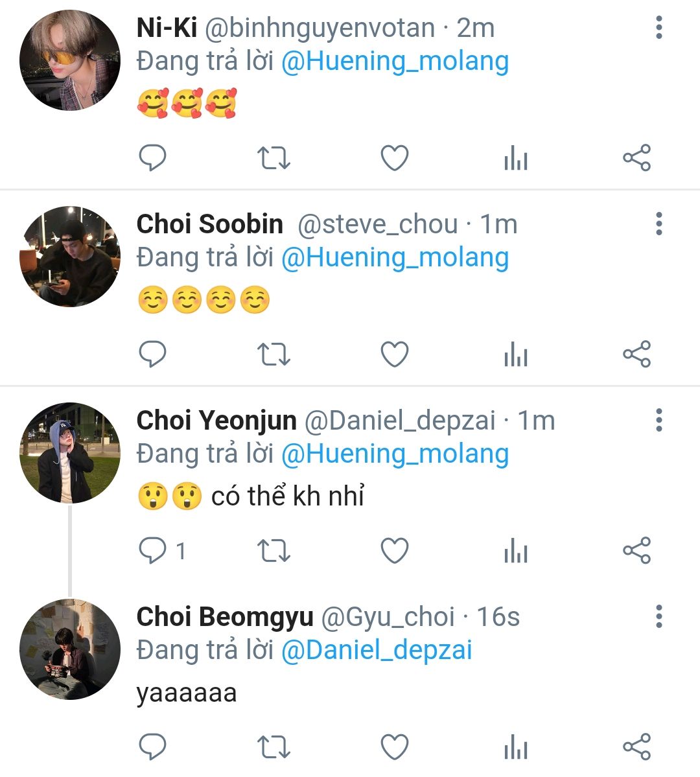Open Ni-Ki's profile avatar
This screenshot has height=777, width=700.
point(70,60)
